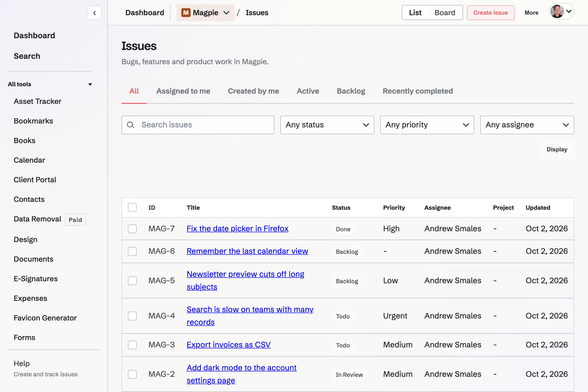Switch to List view
The image size is (588, 392).
415,12
